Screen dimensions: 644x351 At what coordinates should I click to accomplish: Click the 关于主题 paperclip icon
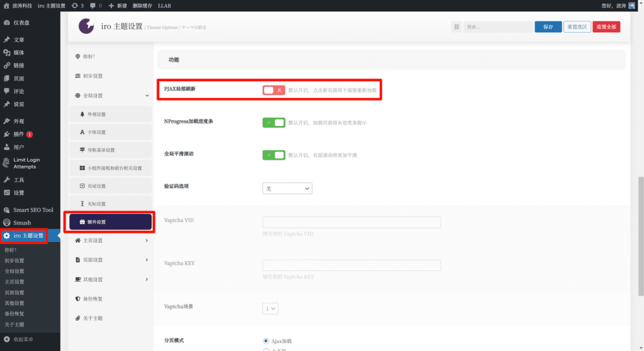click(x=77, y=318)
